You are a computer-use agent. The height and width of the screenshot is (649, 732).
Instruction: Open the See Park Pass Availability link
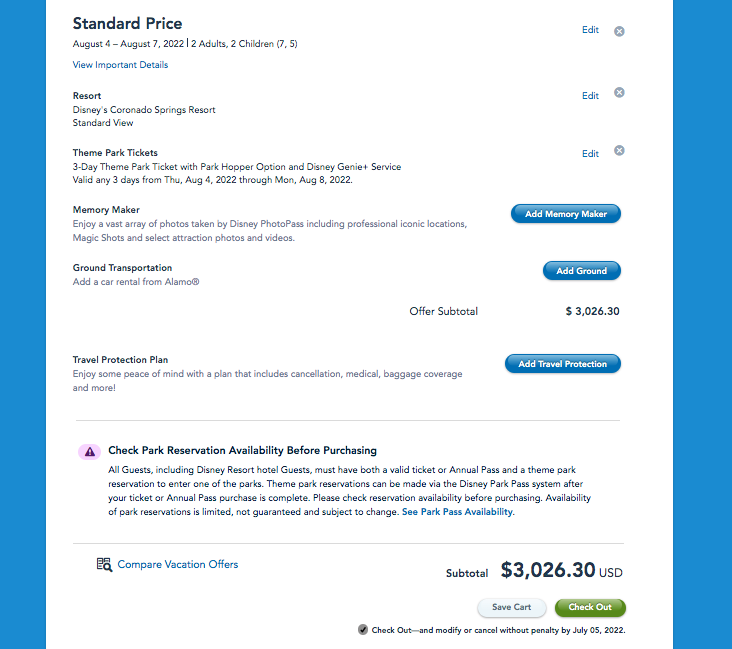pos(457,511)
